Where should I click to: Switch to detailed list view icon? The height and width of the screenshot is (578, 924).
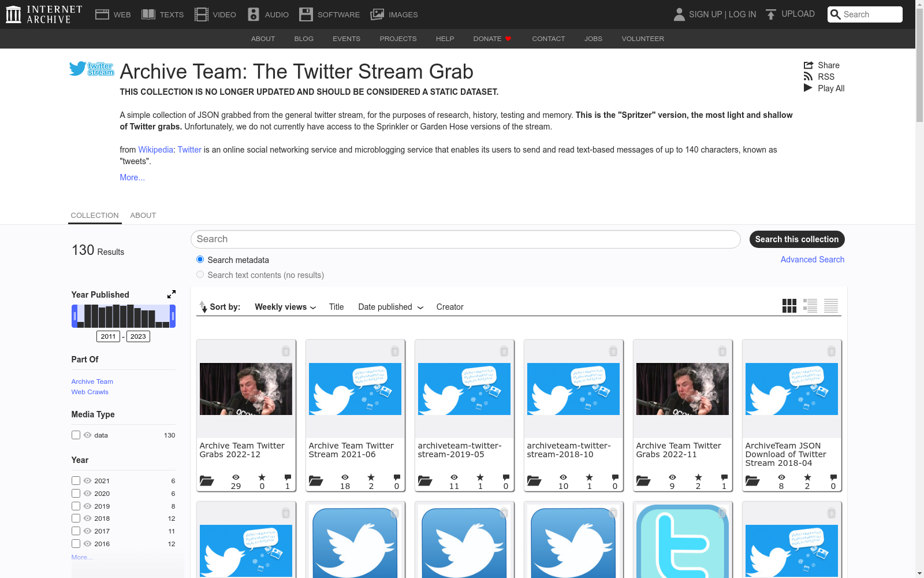click(x=810, y=306)
